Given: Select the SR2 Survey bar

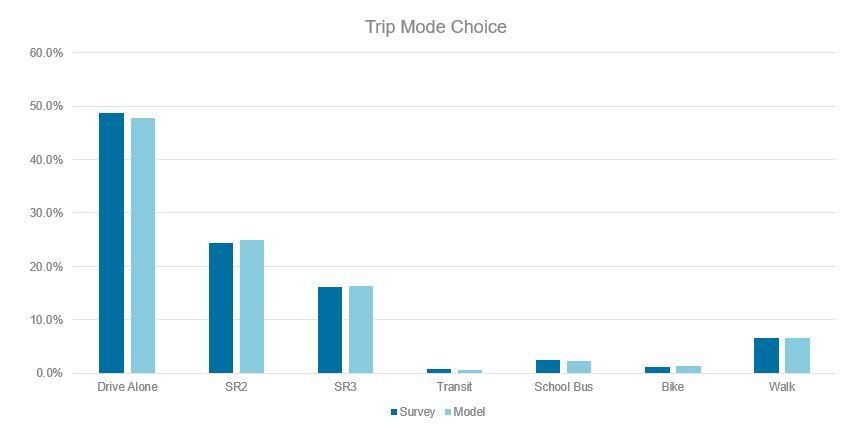Looking at the screenshot, I should (221, 308).
